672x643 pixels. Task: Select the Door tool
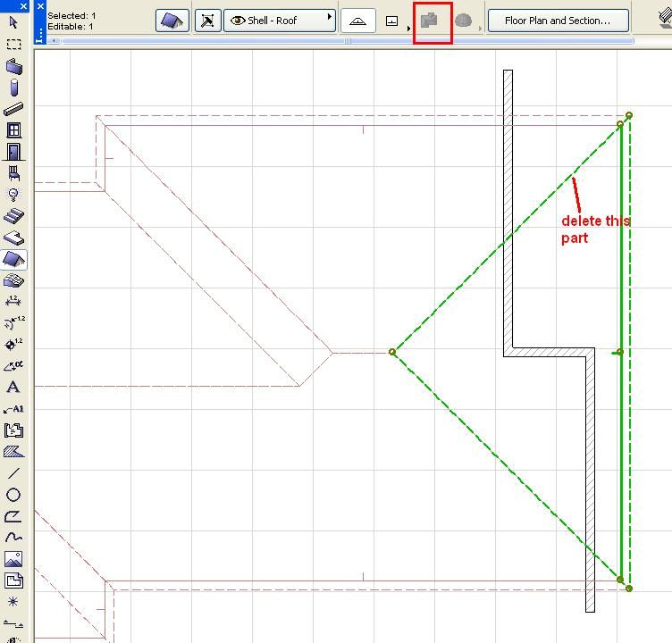13,152
